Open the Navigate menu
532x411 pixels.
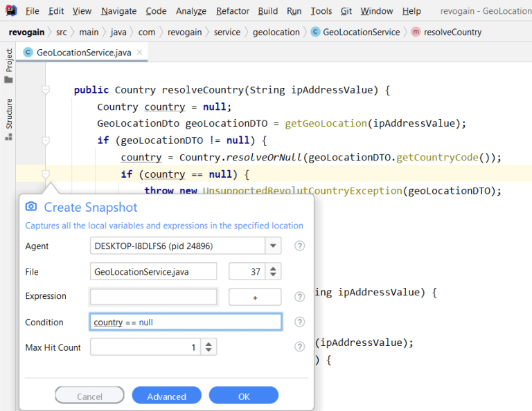click(x=118, y=11)
